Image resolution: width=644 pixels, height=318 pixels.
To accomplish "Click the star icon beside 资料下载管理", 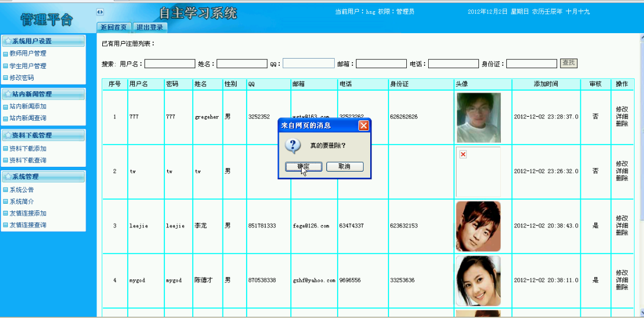I will [8, 136].
